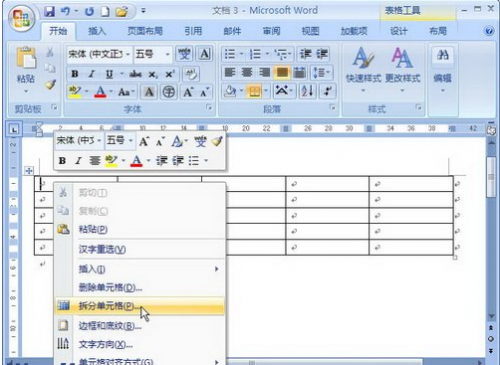Choose 边框和底纹 (Borders and Shading) menu item
Viewport: 500px width, 365px height.
[140, 326]
